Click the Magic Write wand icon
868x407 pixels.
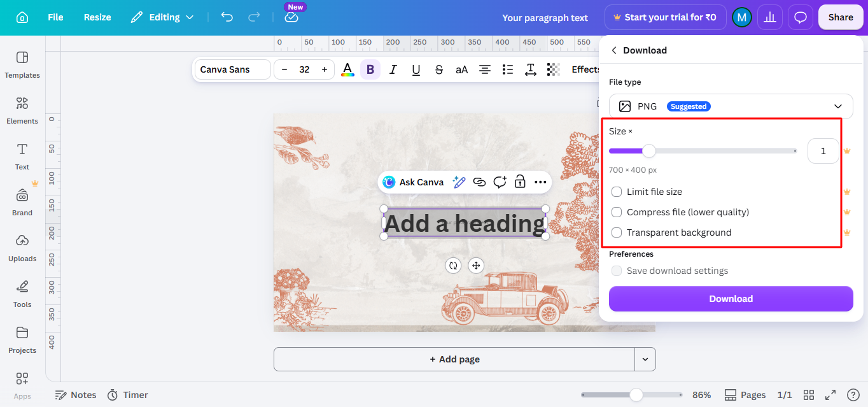pyautogui.click(x=459, y=182)
